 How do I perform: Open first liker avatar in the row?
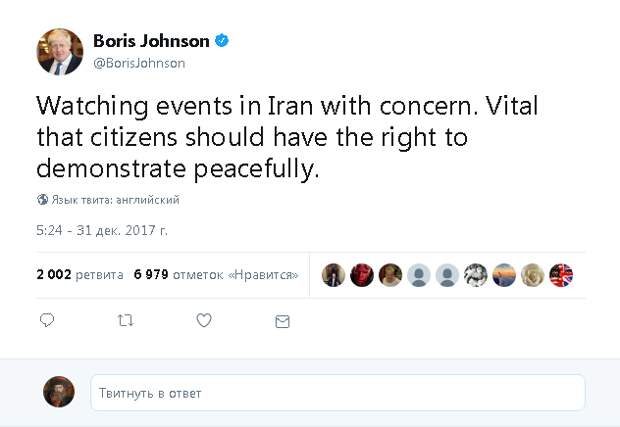point(333,275)
